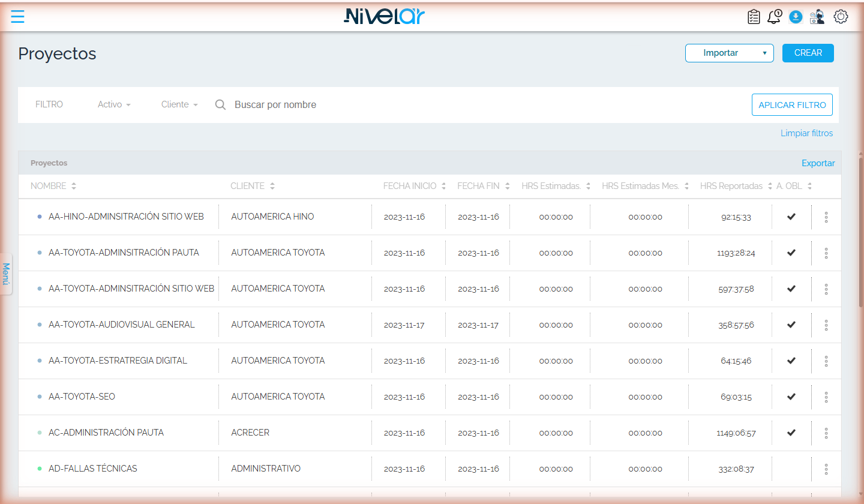Image resolution: width=864 pixels, height=504 pixels.
Task: Sort by FECHA INICIO column arrows
Action: [x=444, y=187]
